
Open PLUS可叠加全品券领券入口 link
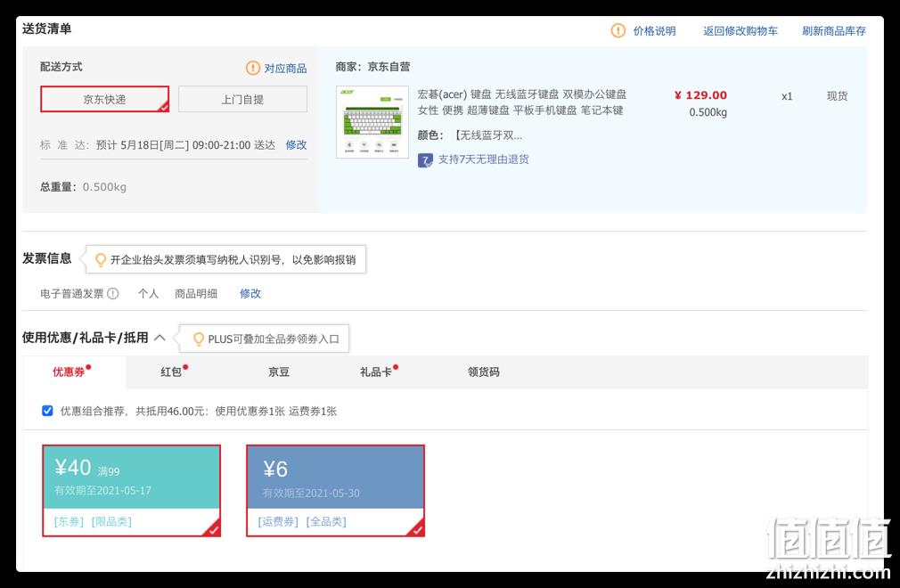274,339
